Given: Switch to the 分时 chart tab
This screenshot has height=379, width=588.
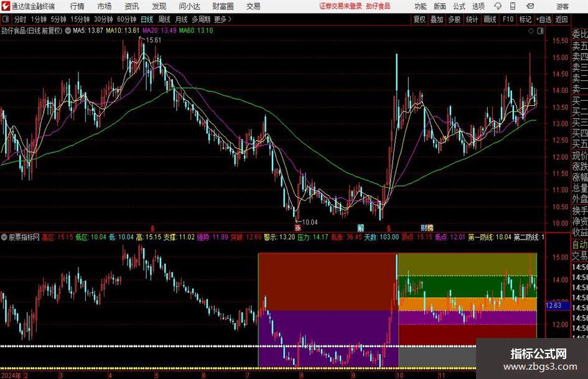Looking at the screenshot, I should (x=21, y=19).
